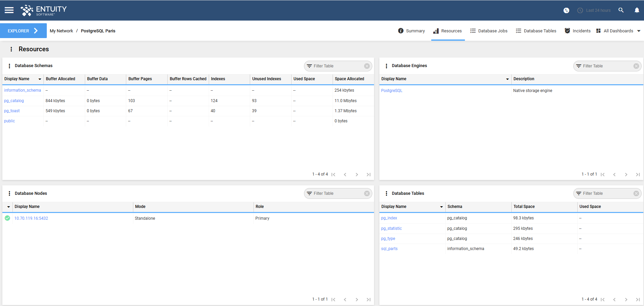Sort schemas by Unused Indexes column
Viewport: 644px width, 306px height.
pos(267,79)
